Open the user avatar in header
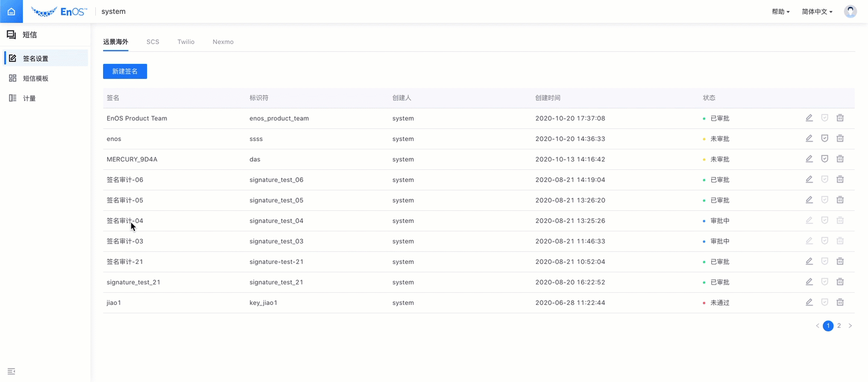This screenshot has width=868, height=382. pos(850,11)
